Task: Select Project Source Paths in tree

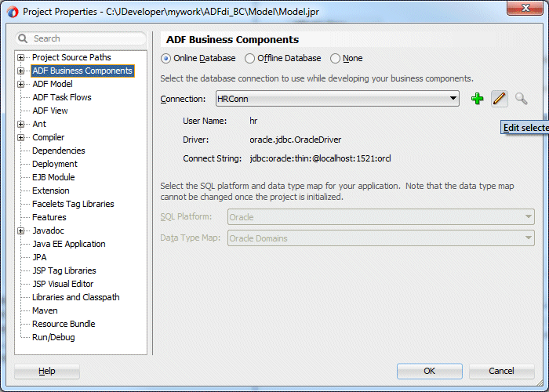Action: pos(71,57)
